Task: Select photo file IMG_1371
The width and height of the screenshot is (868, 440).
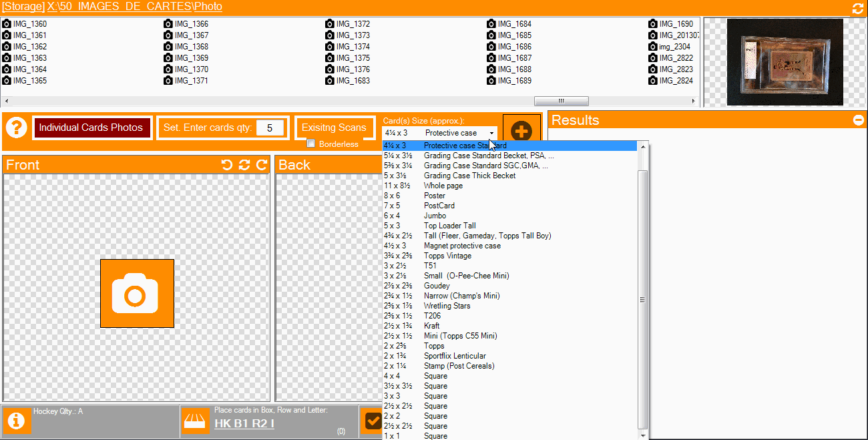Action: click(186, 81)
